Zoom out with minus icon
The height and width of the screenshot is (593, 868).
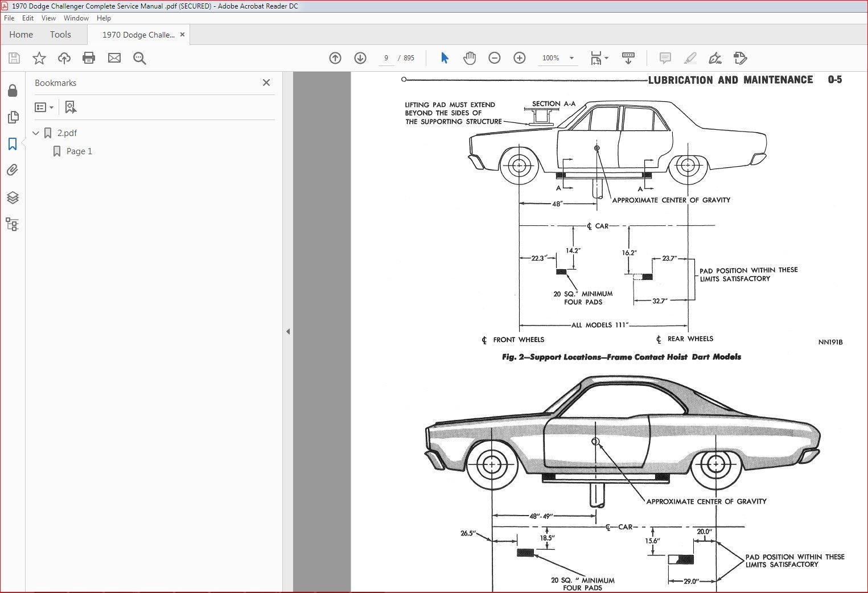(495, 58)
